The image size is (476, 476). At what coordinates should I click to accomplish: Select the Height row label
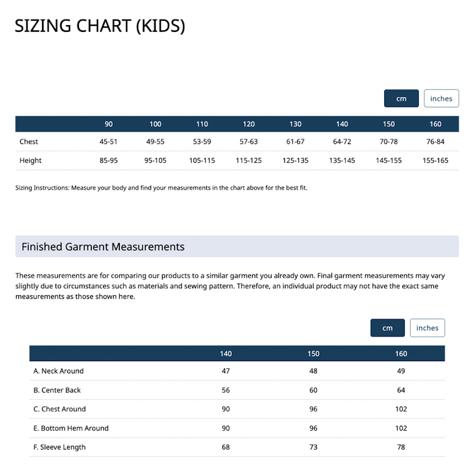tap(30, 161)
